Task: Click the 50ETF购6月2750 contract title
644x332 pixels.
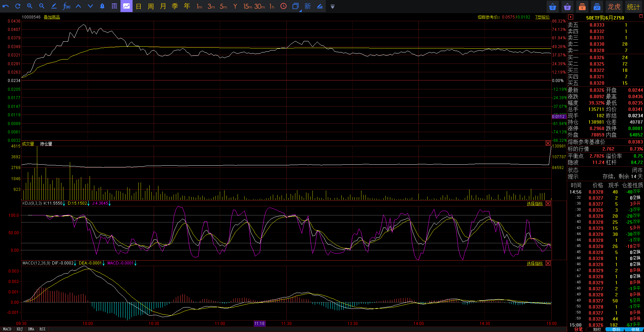Action: tap(605, 18)
